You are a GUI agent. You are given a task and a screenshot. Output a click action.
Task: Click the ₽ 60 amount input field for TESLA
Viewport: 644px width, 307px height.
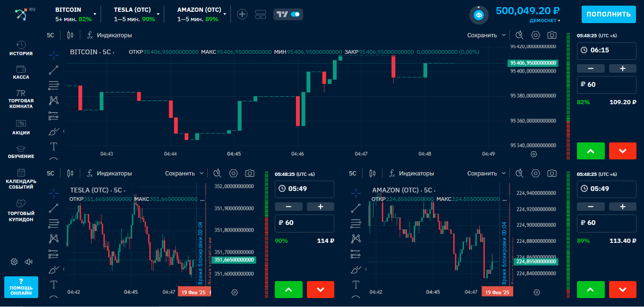pos(305,223)
